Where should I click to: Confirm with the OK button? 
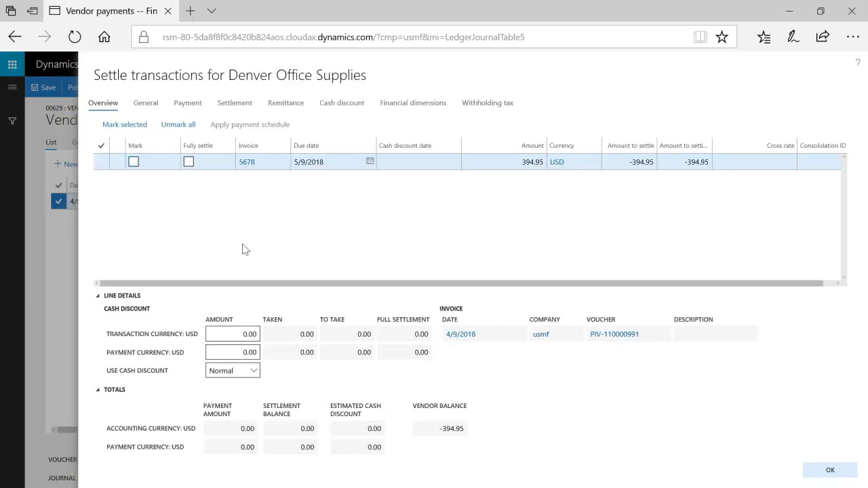click(x=830, y=470)
